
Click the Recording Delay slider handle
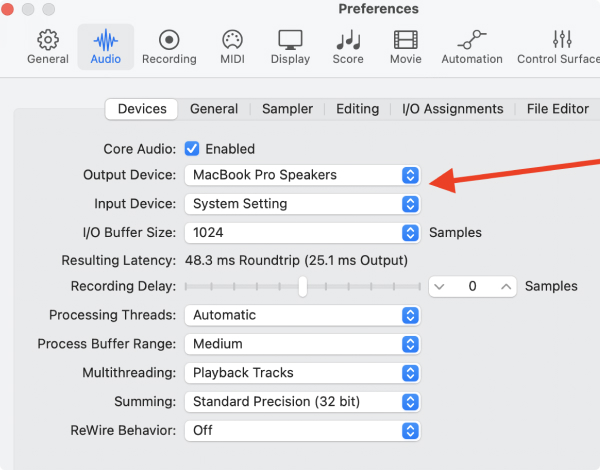point(303,286)
